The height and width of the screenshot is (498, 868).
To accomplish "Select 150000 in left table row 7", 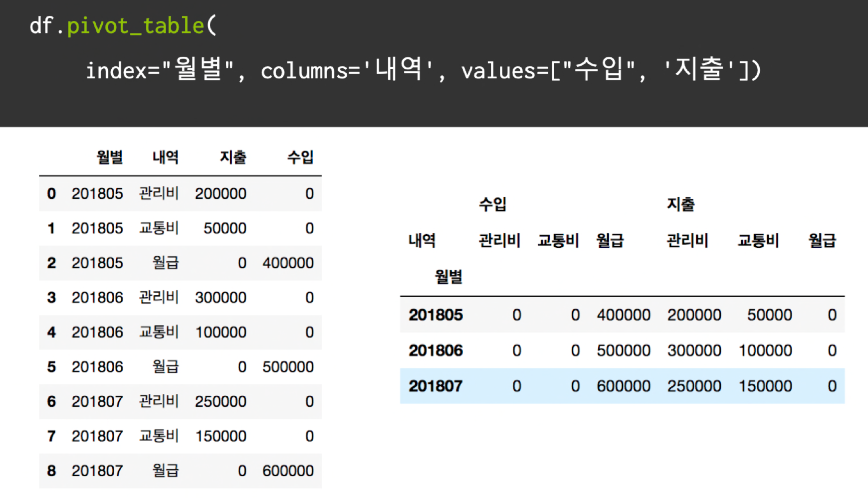I will [220, 436].
